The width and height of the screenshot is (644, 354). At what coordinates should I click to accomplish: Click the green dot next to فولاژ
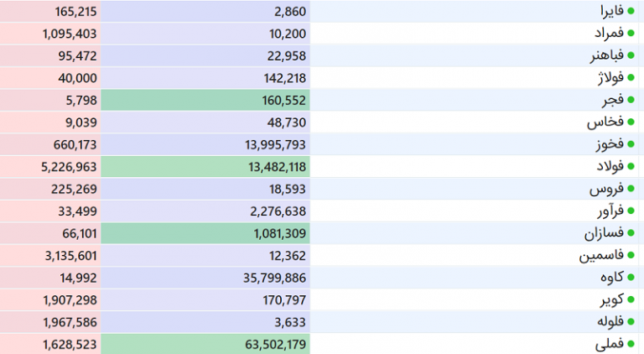[631, 78]
